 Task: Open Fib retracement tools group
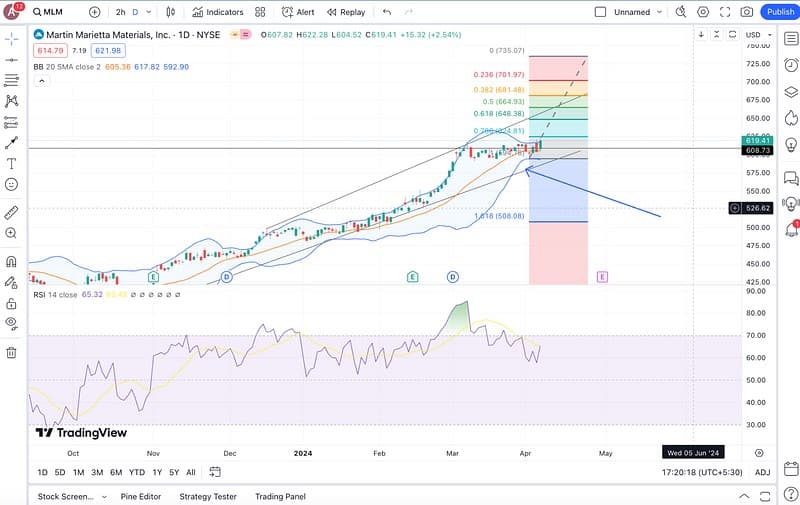click(11, 80)
